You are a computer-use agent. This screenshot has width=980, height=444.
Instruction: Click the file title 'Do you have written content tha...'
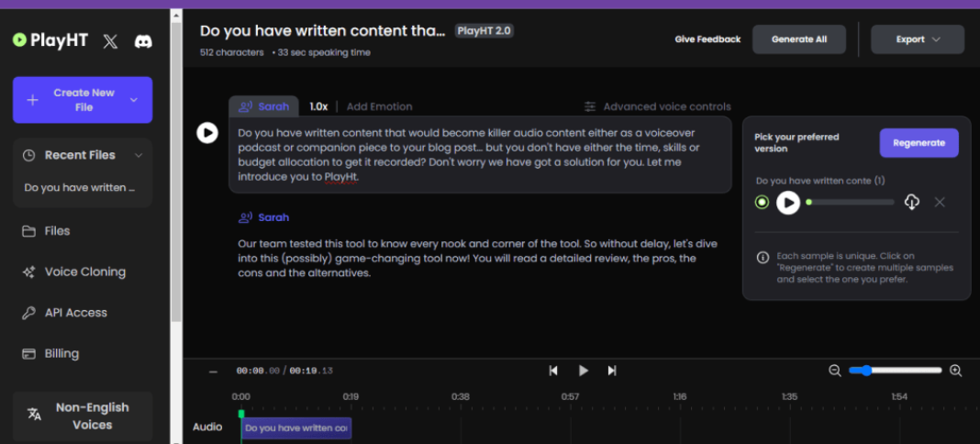[322, 31]
